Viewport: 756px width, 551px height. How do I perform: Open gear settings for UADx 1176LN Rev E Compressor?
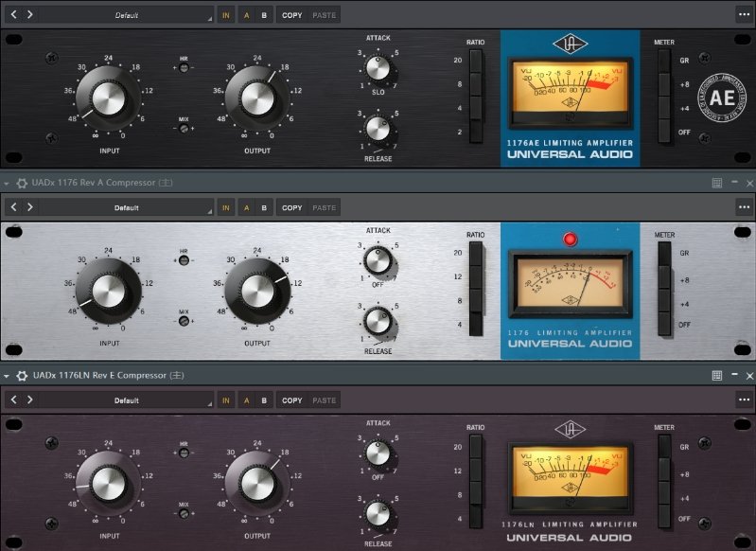point(22,375)
